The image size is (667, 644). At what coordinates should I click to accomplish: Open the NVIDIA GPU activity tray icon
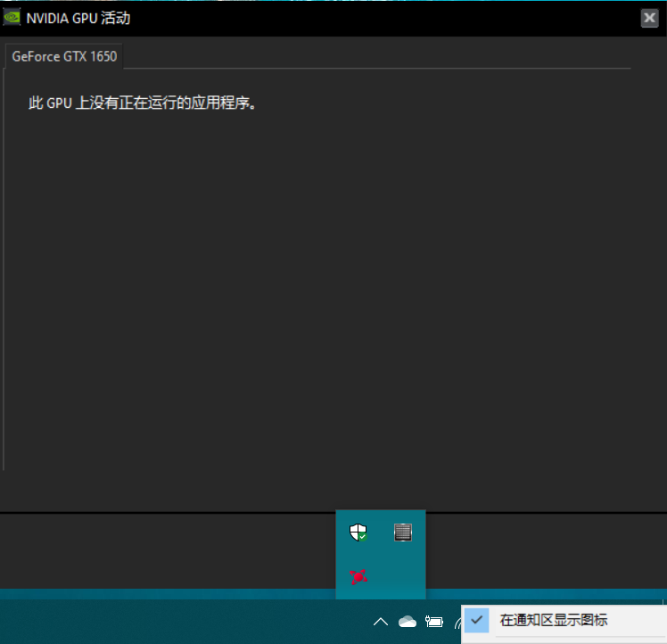(403, 532)
